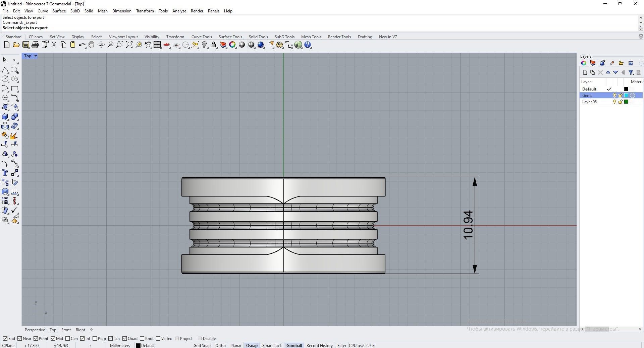The height and width of the screenshot is (348, 644).
Task: Click the color wheel toolbar icon
Action: [232, 45]
